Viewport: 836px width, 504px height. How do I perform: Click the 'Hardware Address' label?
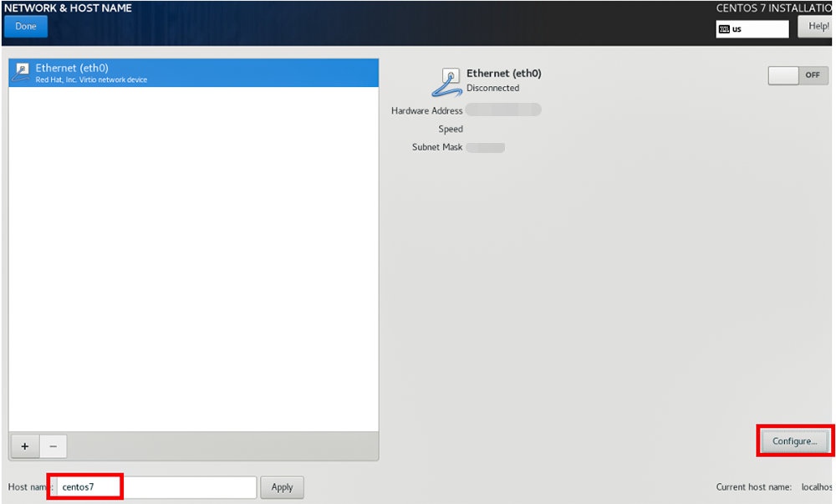[426, 111]
